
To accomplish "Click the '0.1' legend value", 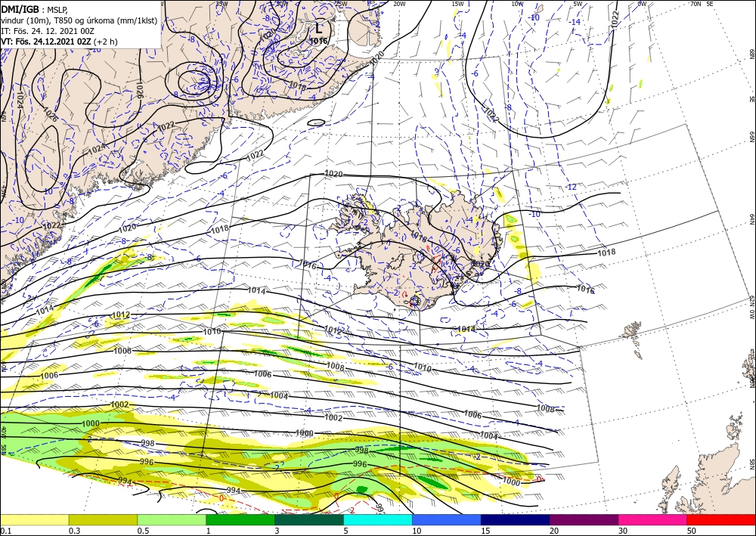I will pos(5,531).
